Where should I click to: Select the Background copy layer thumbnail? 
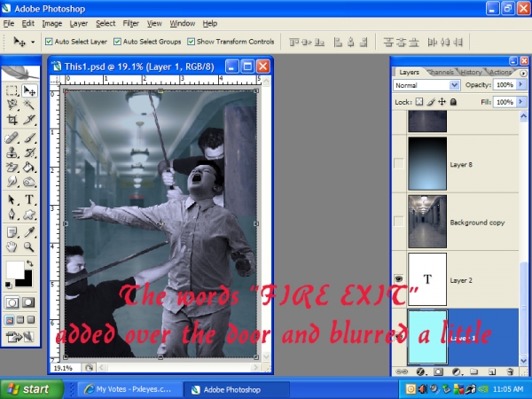tap(427, 222)
